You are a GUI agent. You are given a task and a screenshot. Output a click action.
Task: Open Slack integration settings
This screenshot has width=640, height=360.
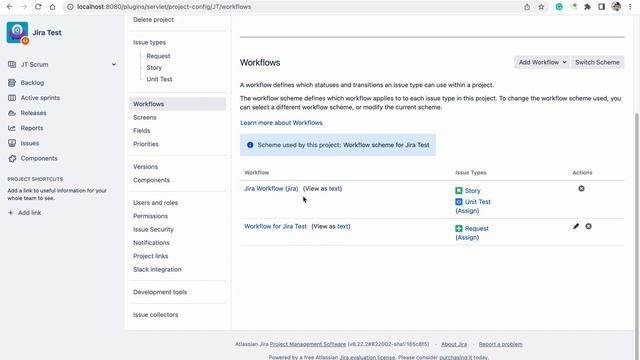click(x=157, y=269)
